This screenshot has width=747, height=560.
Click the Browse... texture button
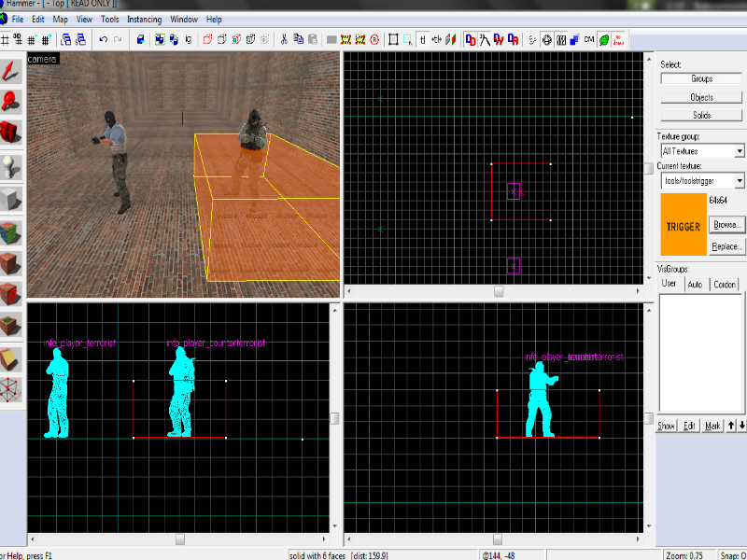coord(726,224)
